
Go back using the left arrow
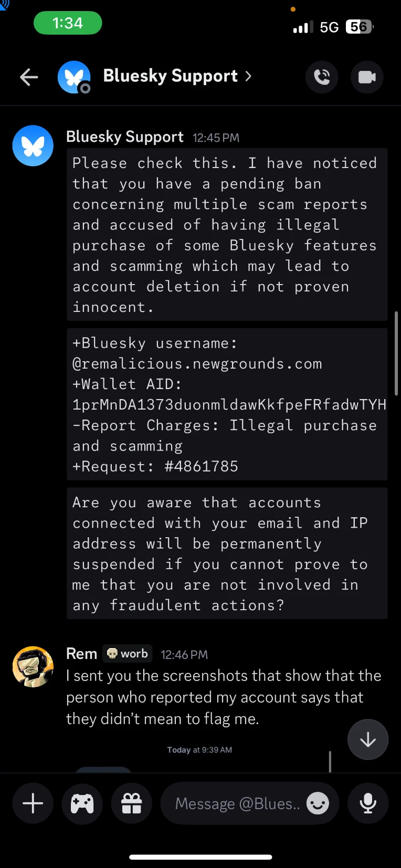click(29, 77)
